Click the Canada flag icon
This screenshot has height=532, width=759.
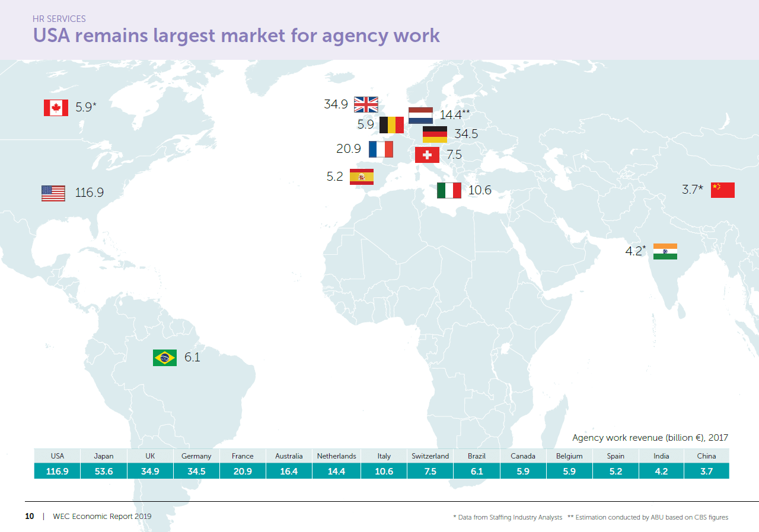pos(56,108)
